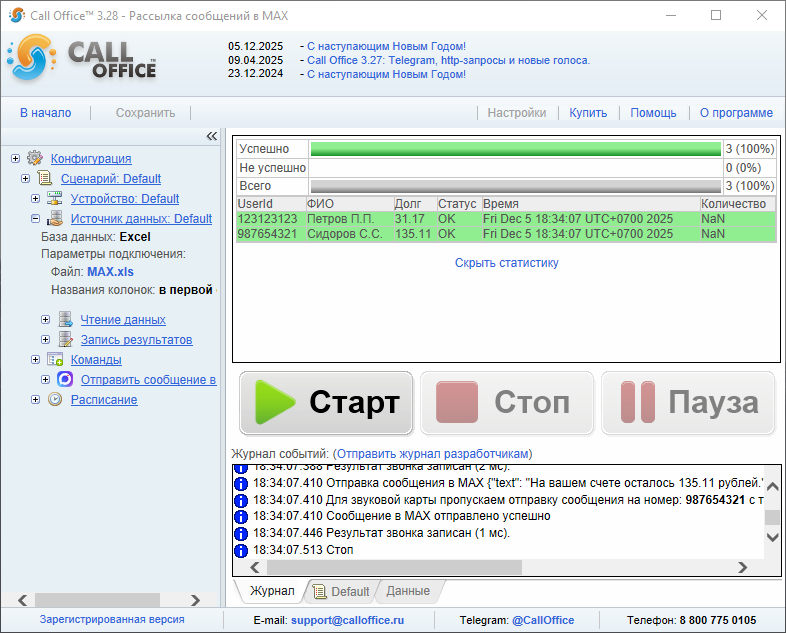Screen dimensions: 786x633
Task: Click the journal horizontal scrollbar right arrow
Action: pyautogui.click(x=743, y=567)
